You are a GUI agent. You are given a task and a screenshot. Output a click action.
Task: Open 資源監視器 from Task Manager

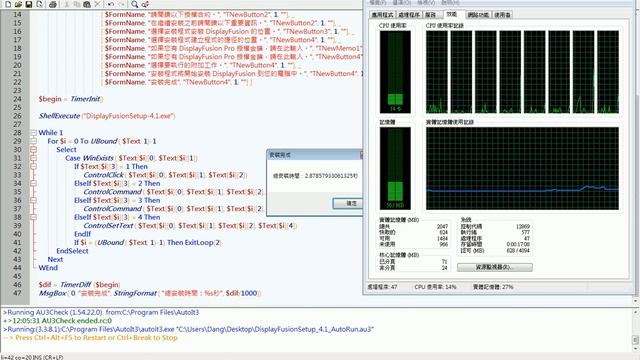tap(495, 267)
